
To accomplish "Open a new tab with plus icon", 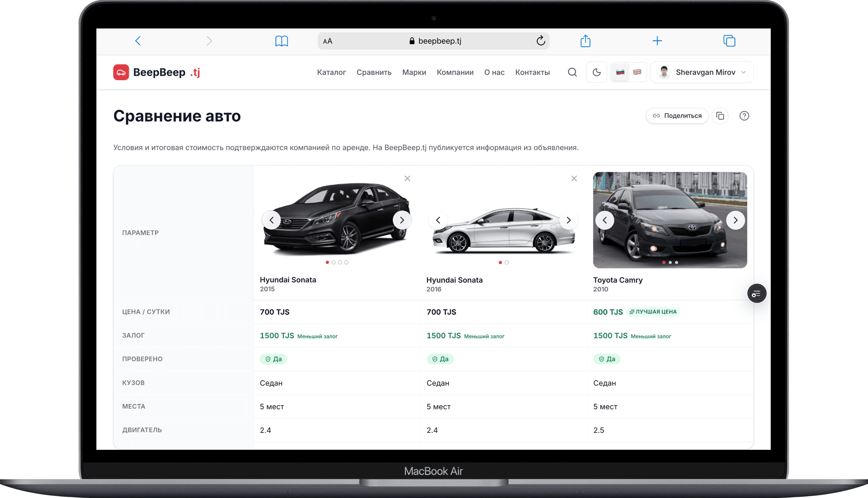I will click(x=657, y=41).
